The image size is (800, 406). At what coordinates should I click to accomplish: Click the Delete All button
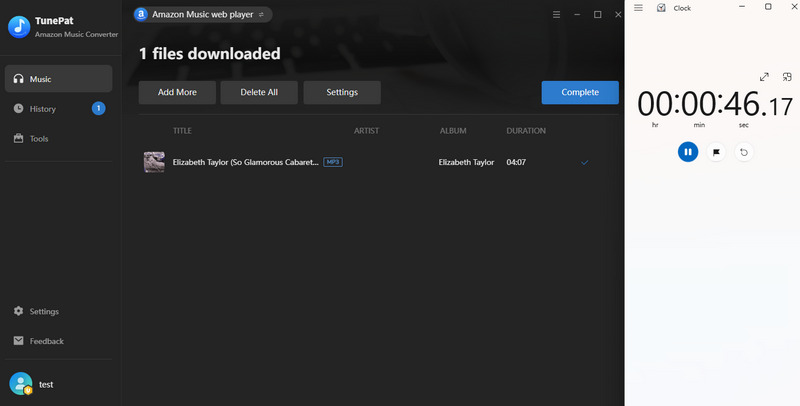[259, 92]
